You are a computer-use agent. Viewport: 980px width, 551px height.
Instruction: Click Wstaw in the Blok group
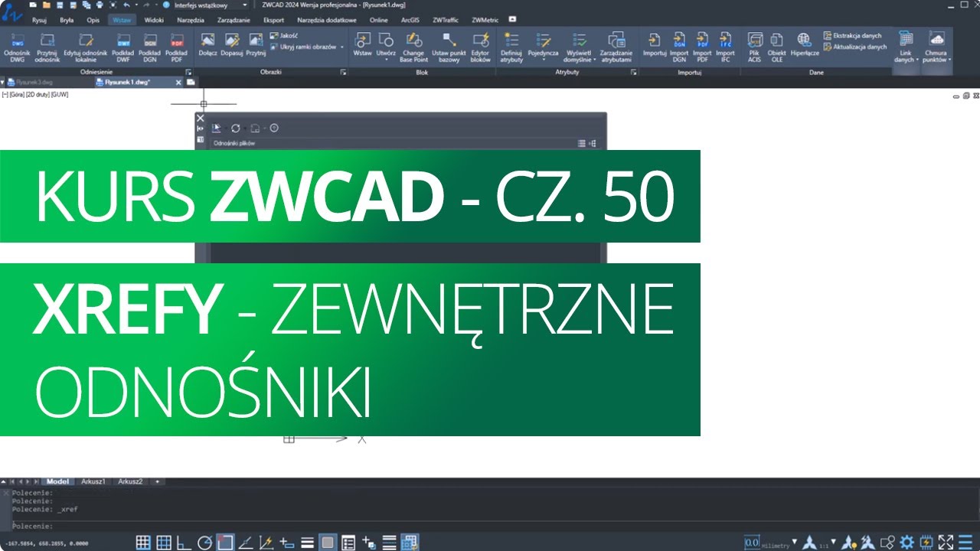(362, 44)
